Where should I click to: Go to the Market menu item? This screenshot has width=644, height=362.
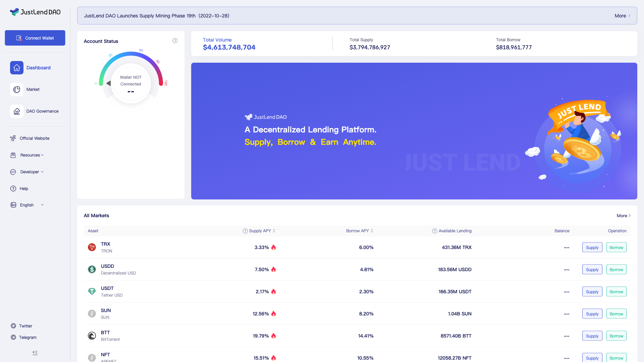coord(33,89)
